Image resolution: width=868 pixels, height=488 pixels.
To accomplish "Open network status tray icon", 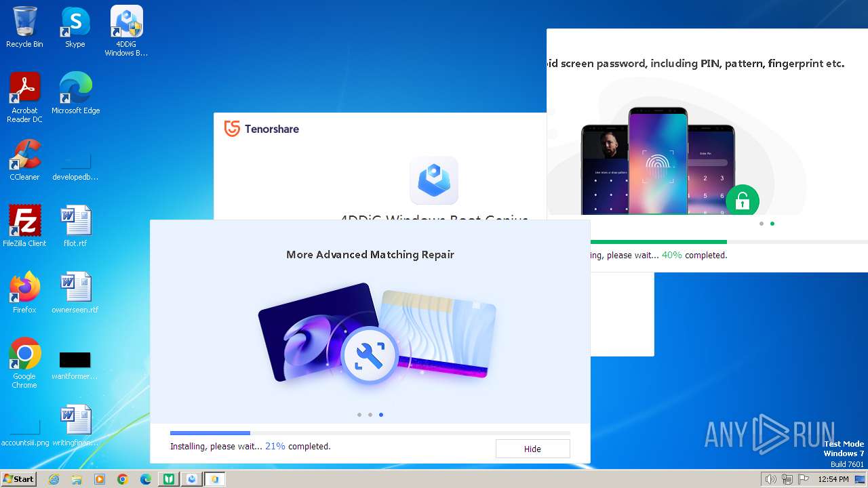I will coord(787,479).
